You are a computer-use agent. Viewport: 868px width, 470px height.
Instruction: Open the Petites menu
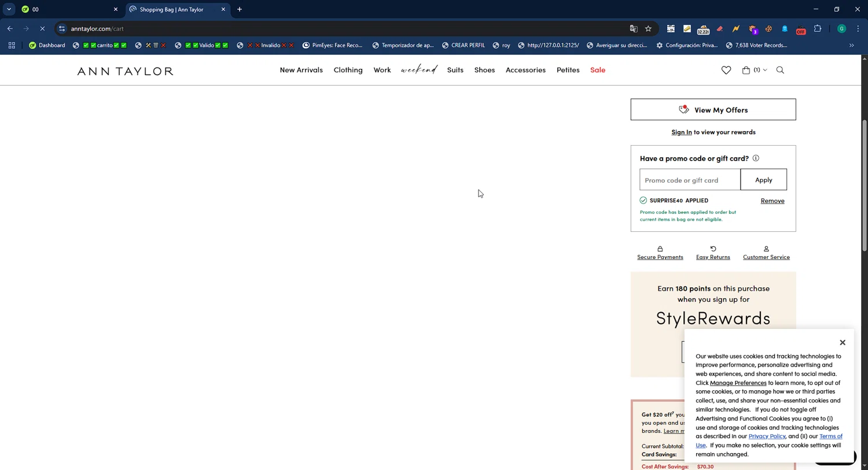568,70
